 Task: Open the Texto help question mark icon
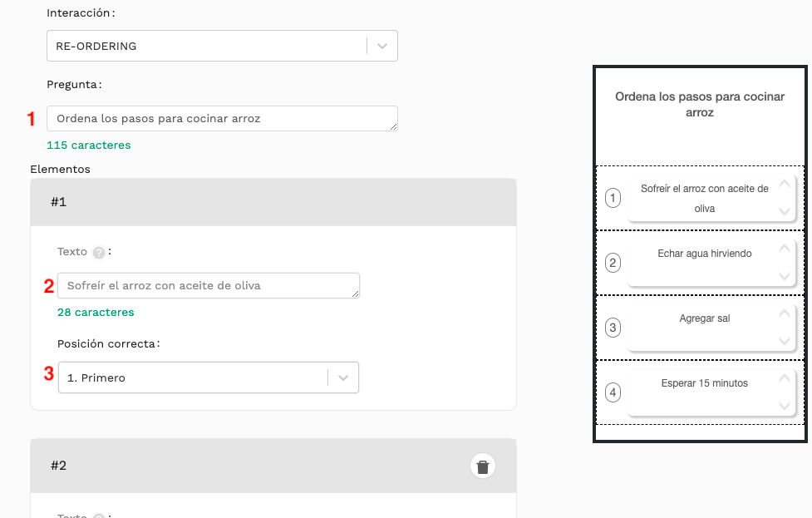(98, 252)
